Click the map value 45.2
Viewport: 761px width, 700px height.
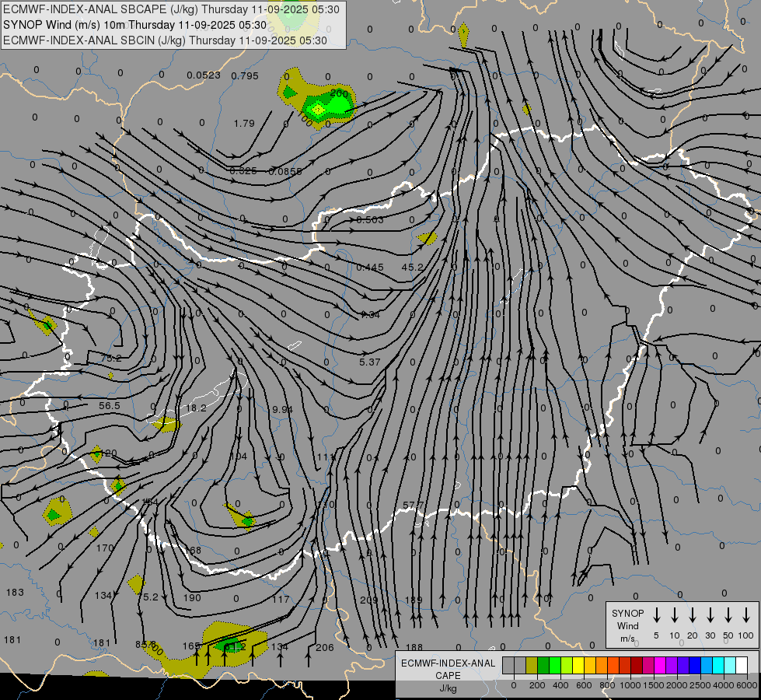pos(413,268)
